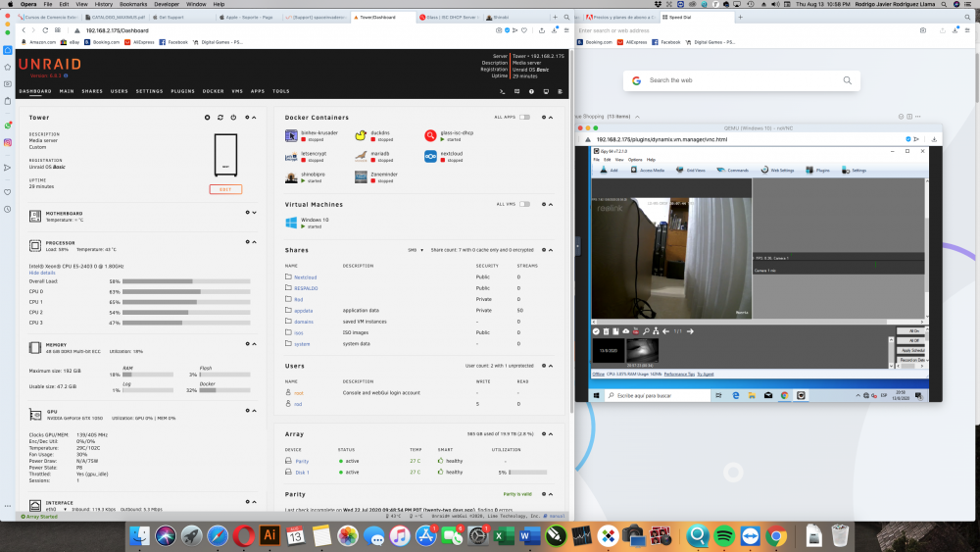Click the reboot icon in Tower panel

[x=220, y=118]
